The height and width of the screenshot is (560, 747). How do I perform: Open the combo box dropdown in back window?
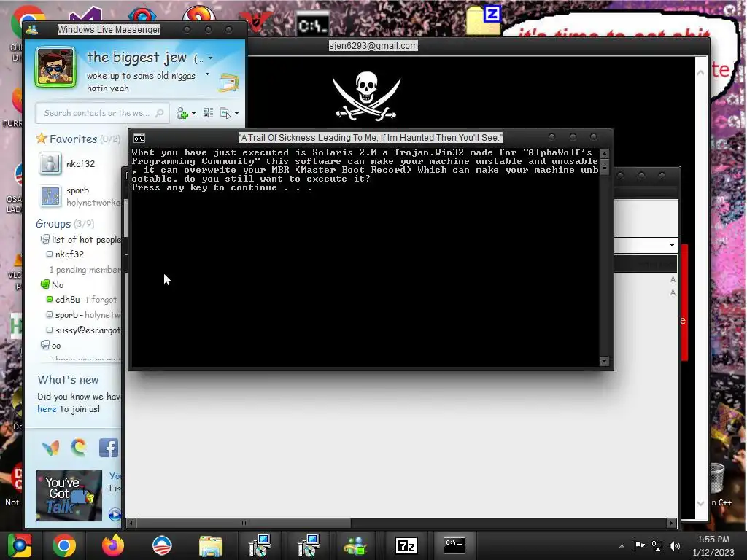pyautogui.click(x=672, y=245)
